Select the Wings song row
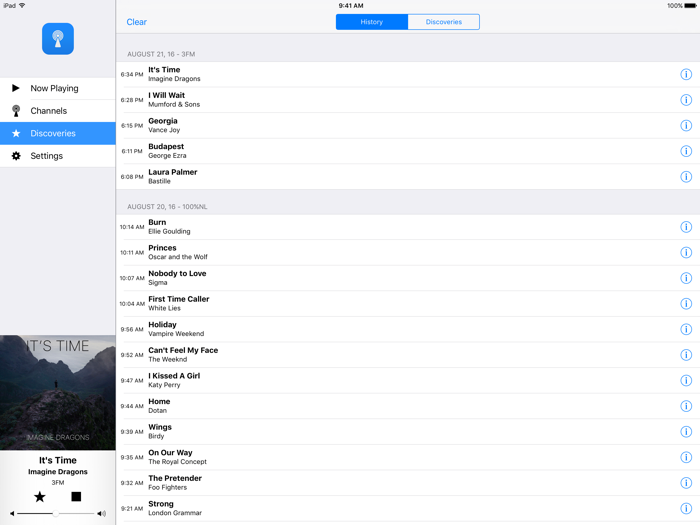The image size is (700, 525). click(x=408, y=432)
